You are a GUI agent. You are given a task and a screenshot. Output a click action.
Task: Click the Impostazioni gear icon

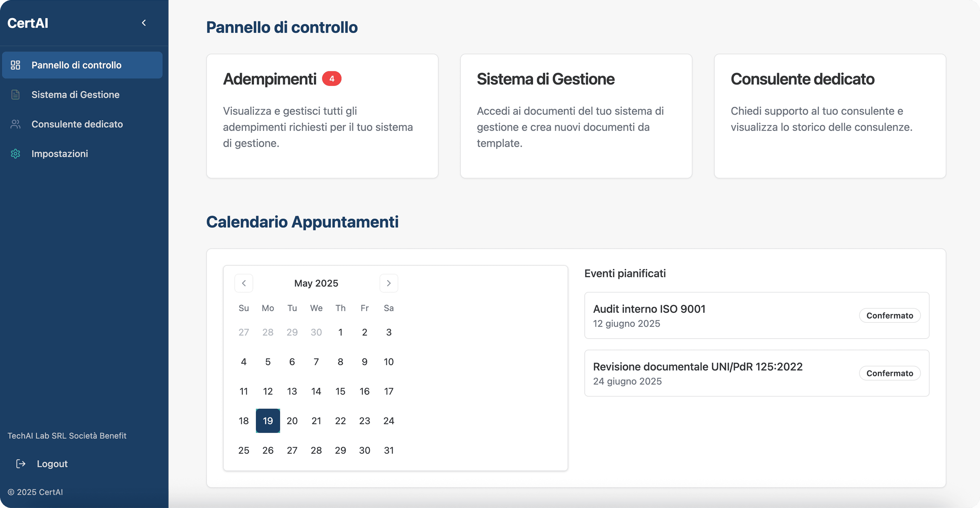(15, 154)
